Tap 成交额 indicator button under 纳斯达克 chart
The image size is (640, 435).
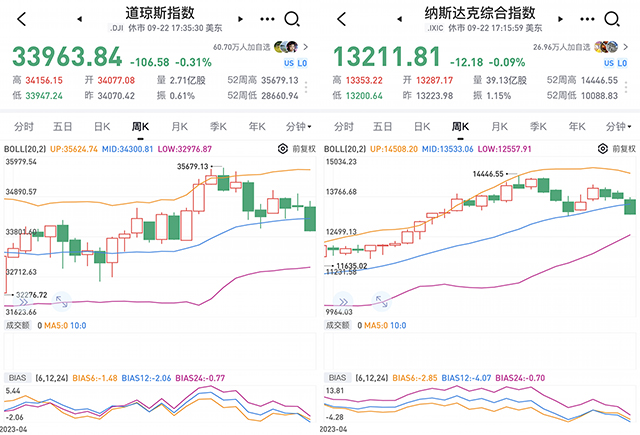coord(338,325)
